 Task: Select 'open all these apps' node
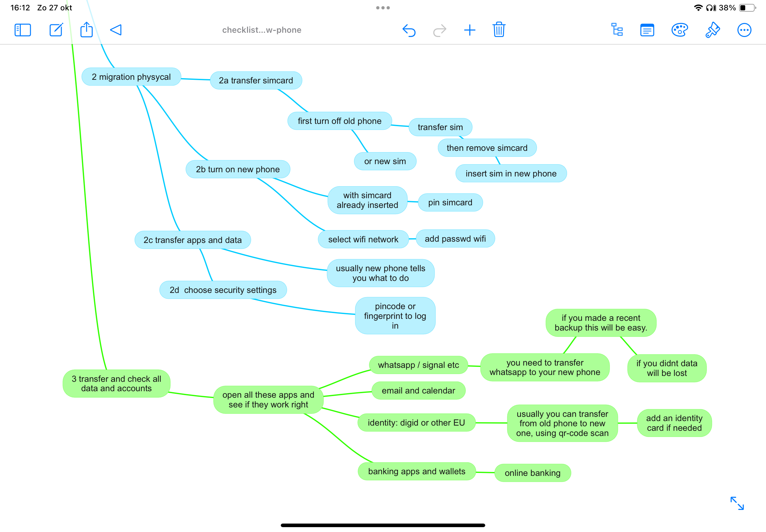pyautogui.click(x=268, y=400)
